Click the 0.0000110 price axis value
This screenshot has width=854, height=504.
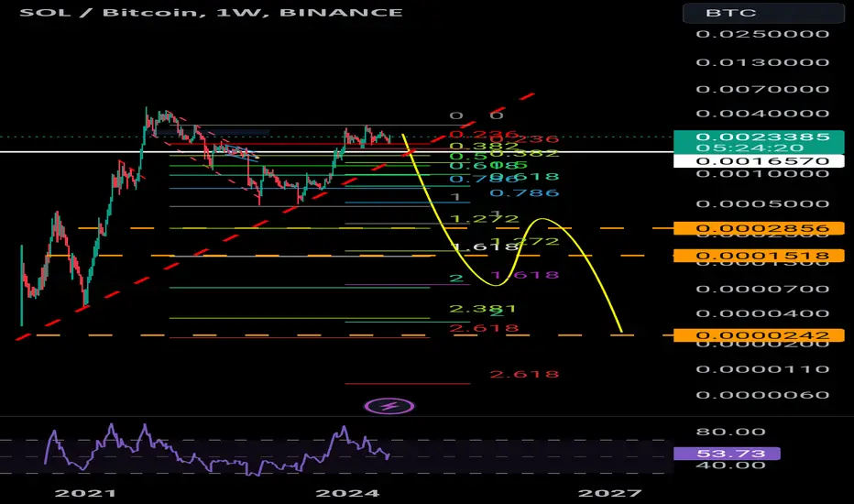[x=762, y=369]
